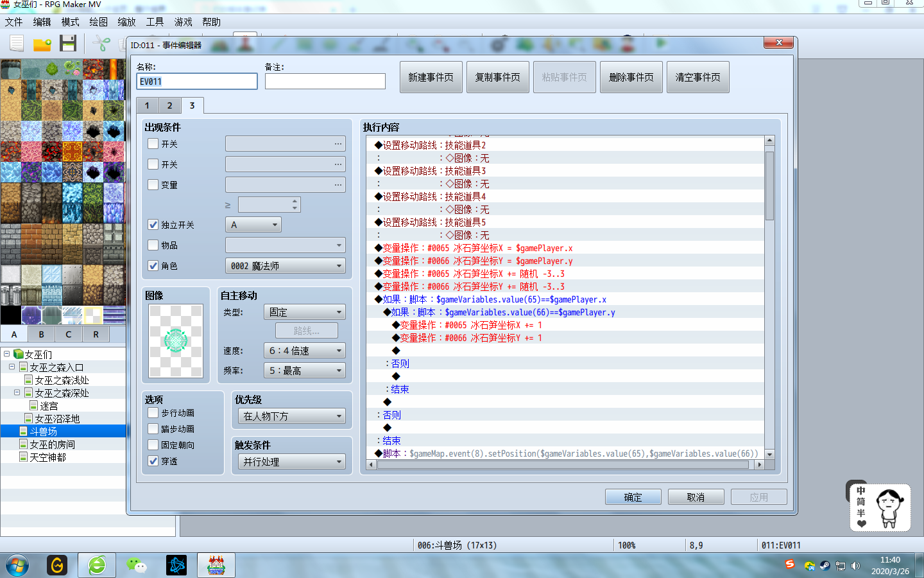Click the 名称 input field EV011
Image resolution: width=924 pixels, height=578 pixels.
197,82
